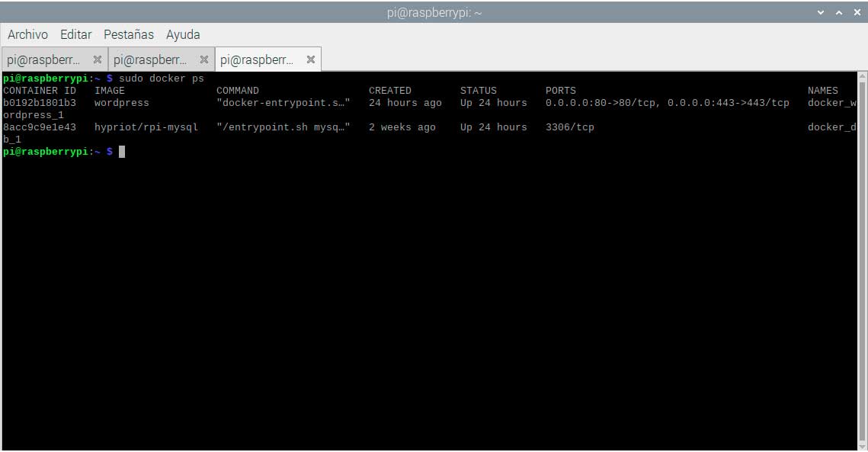Click container ID b0192b1801b3
Viewport: 868px width, 452px height.
pyautogui.click(x=40, y=103)
